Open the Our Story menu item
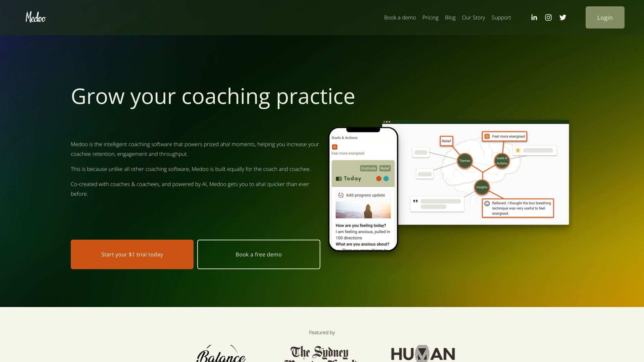644x362 pixels. [473, 17]
